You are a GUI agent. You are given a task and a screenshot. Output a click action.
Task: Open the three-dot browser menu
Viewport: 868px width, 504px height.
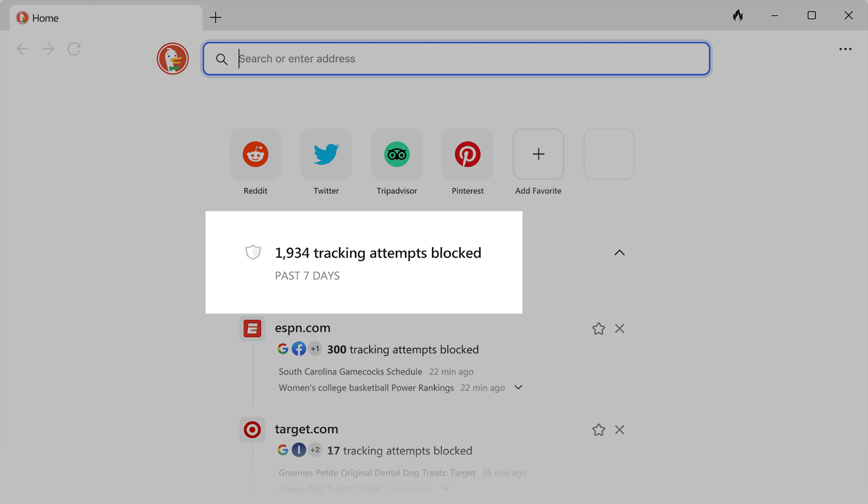point(845,49)
